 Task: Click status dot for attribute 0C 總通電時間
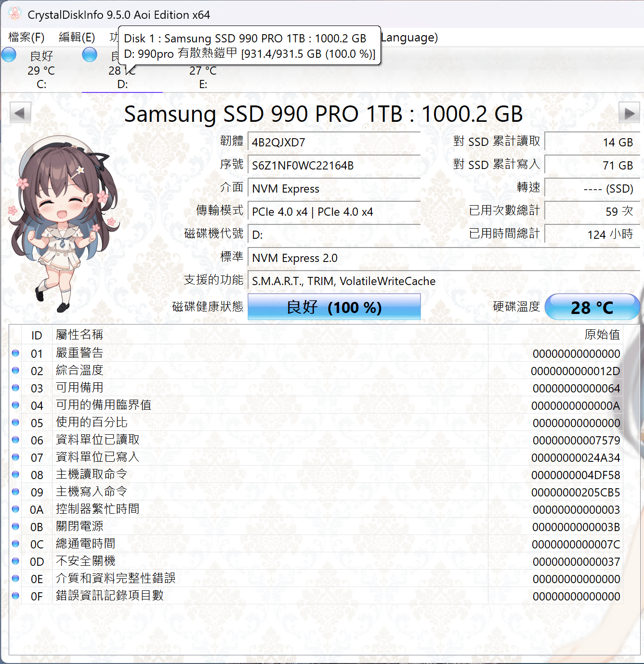(x=15, y=544)
